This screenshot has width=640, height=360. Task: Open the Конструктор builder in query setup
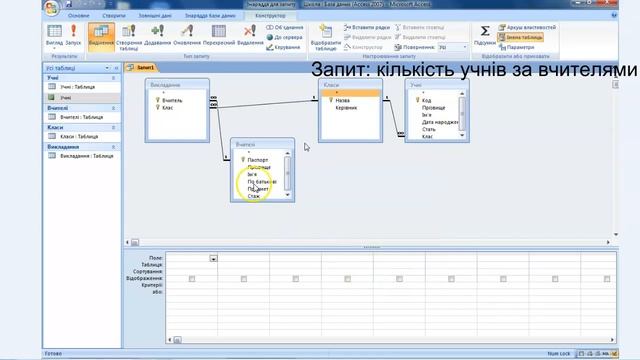363,47
